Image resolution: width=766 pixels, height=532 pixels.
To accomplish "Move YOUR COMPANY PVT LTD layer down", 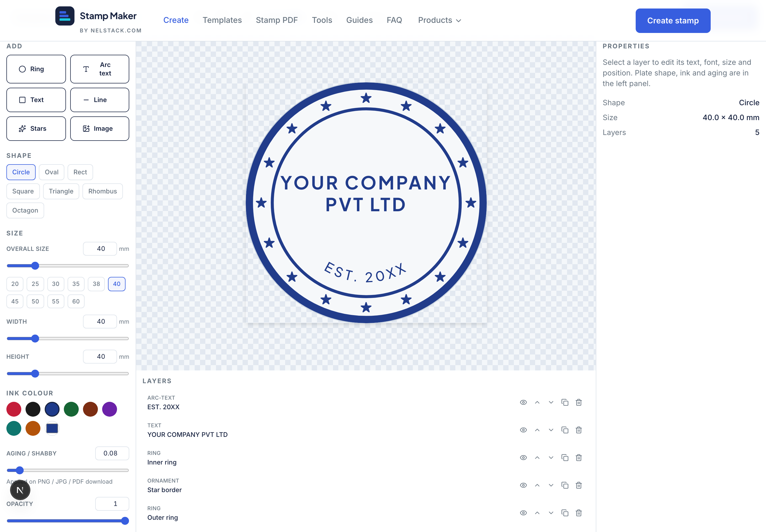I will 551,430.
